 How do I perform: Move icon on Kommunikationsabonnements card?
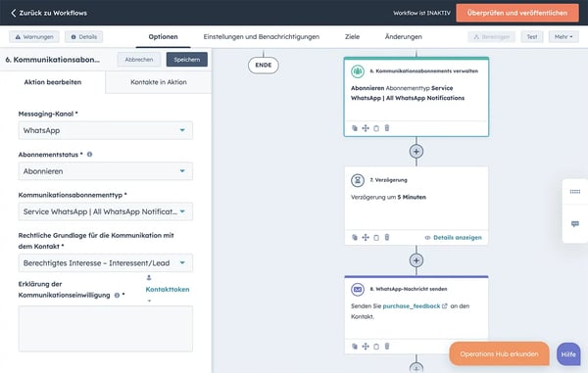(366, 128)
